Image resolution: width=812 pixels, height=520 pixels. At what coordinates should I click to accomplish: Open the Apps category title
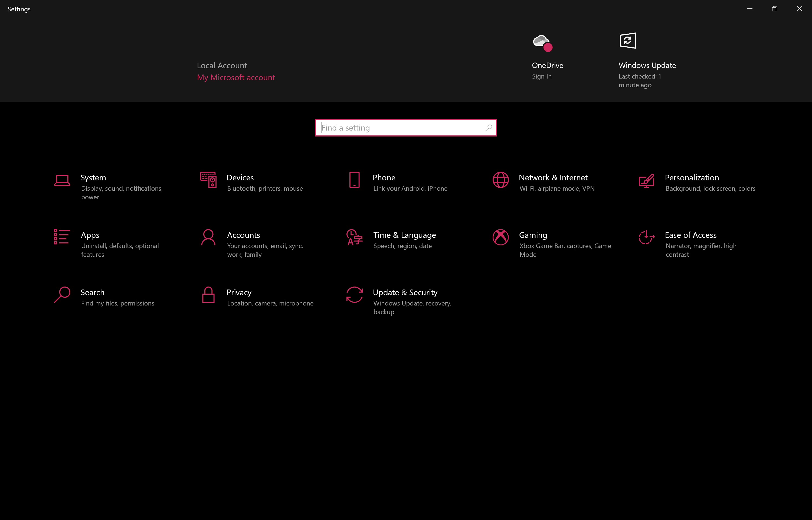[x=90, y=235]
